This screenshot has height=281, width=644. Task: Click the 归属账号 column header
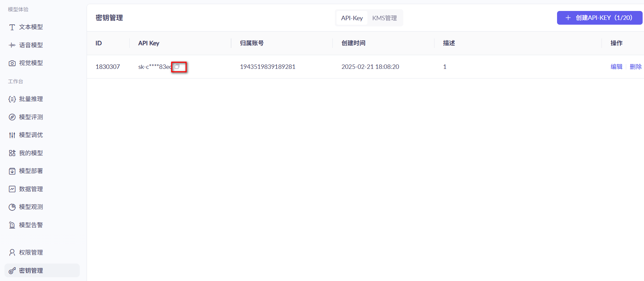point(252,43)
